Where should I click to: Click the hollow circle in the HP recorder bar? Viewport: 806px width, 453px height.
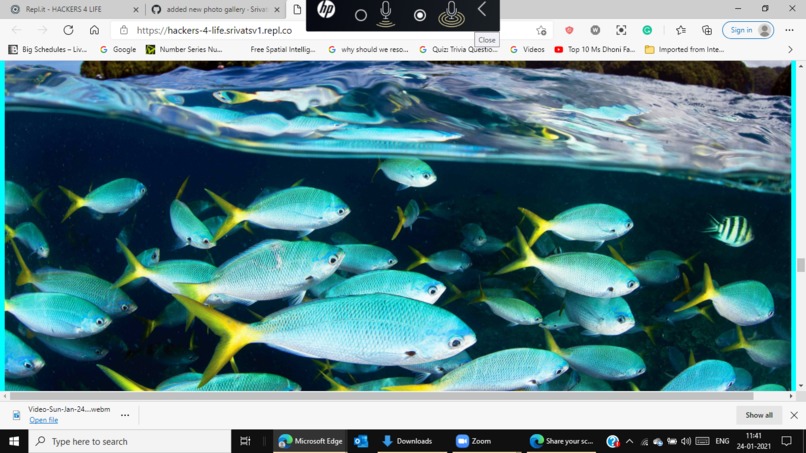361,15
